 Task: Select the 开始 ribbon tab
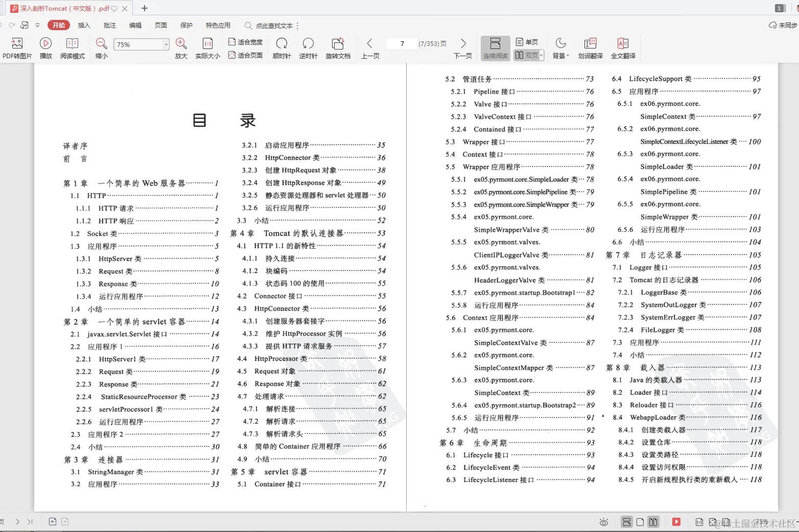(x=59, y=25)
